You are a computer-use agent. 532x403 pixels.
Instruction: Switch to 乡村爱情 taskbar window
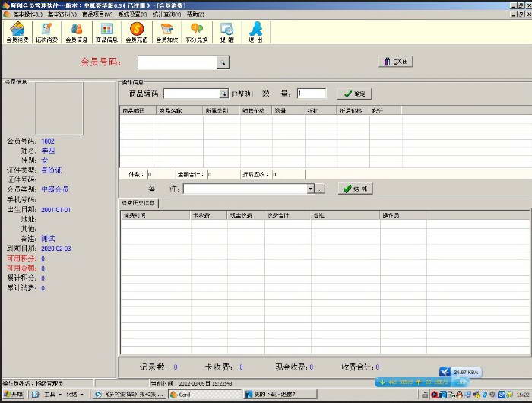(130, 395)
